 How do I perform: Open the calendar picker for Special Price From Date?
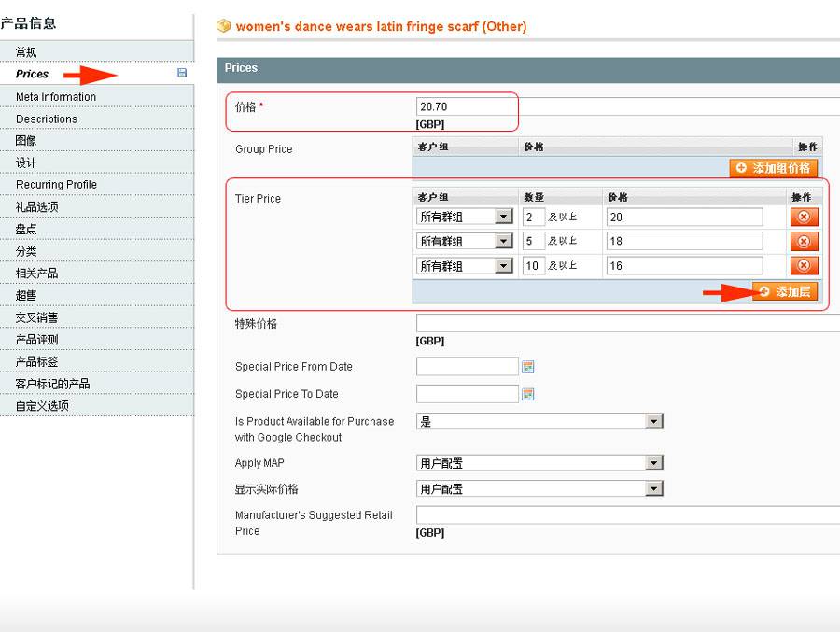pyautogui.click(x=527, y=367)
